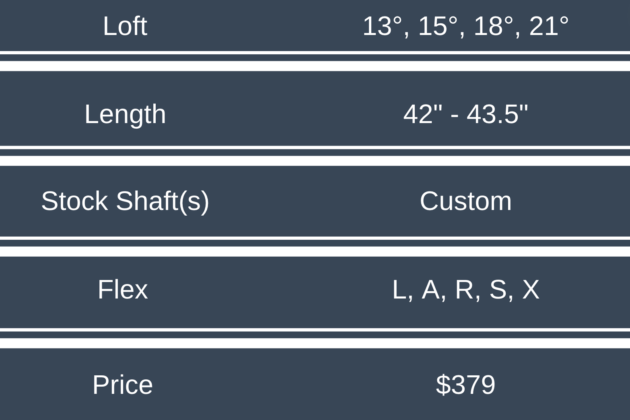Select the X flex option
This screenshot has height=420, width=630.
[x=530, y=290]
